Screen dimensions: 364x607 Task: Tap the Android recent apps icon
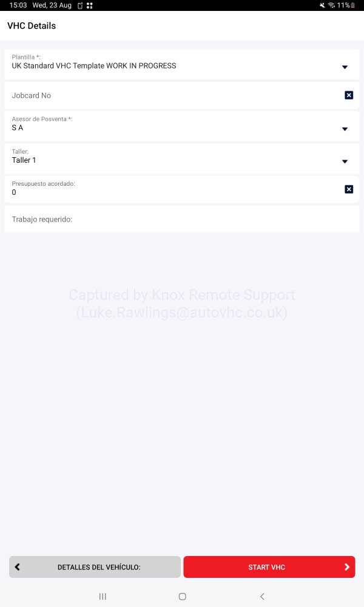[103, 597]
